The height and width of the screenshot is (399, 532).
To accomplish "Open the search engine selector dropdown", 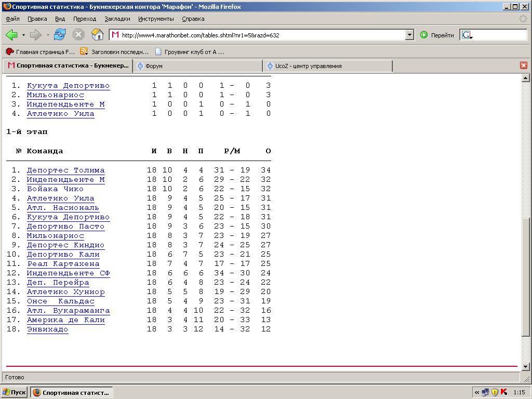I will pyautogui.click(x=467, y=35).
